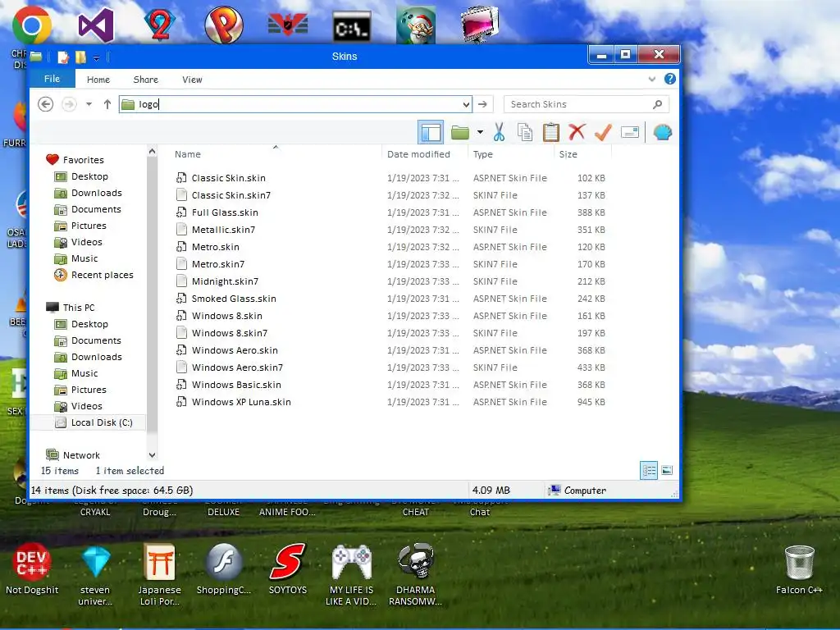This screenshot has height=630, width=840.
Task: Select This PC in navigation pane
Action: point(78,308)
